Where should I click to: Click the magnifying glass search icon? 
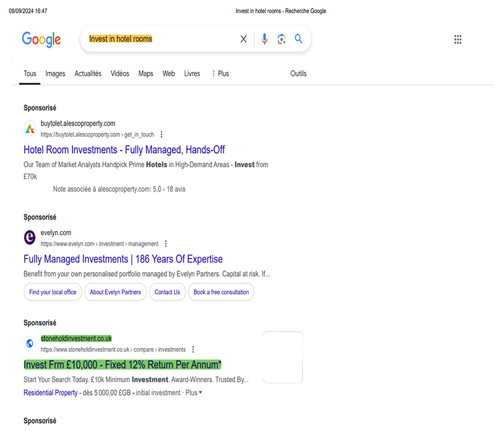click(x=299, y=38)
